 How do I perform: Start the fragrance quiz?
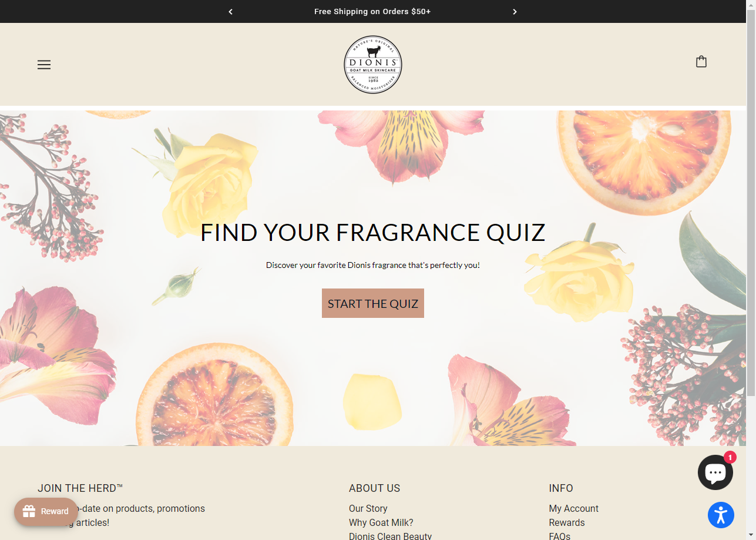[x=373, y=303]
